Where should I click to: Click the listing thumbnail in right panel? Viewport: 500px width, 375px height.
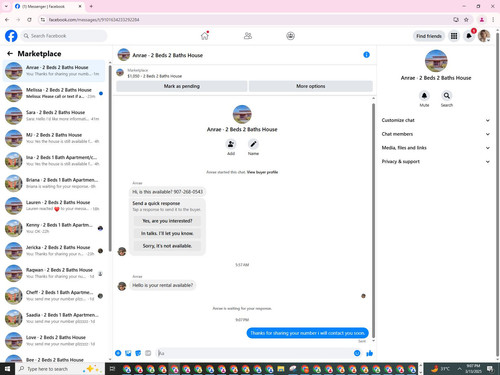point(436,61)
